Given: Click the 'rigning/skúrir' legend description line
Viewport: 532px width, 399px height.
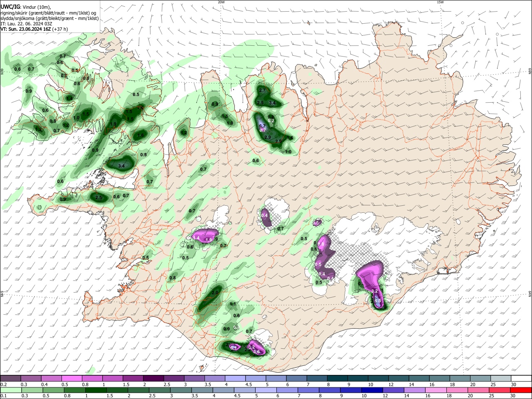Looking at the screenshot, I should point(48,12).
